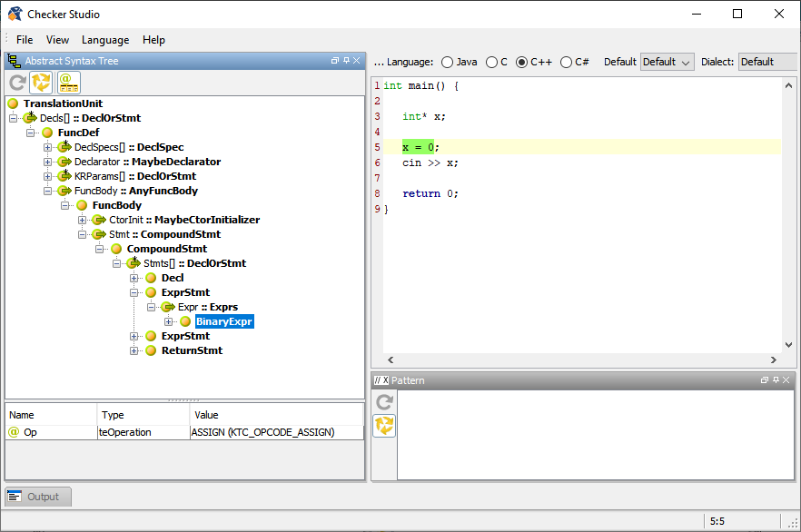Expand the ReturnStmt node
801x532 pixels.
134,350
